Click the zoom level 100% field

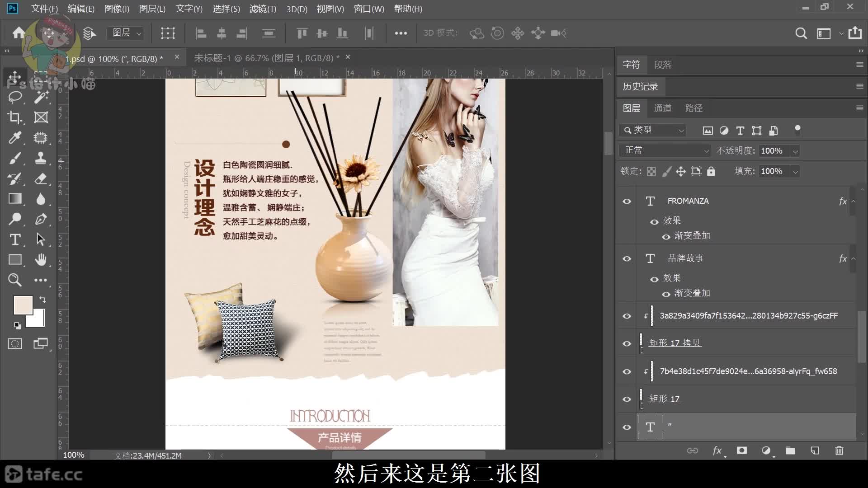[74, 455]
